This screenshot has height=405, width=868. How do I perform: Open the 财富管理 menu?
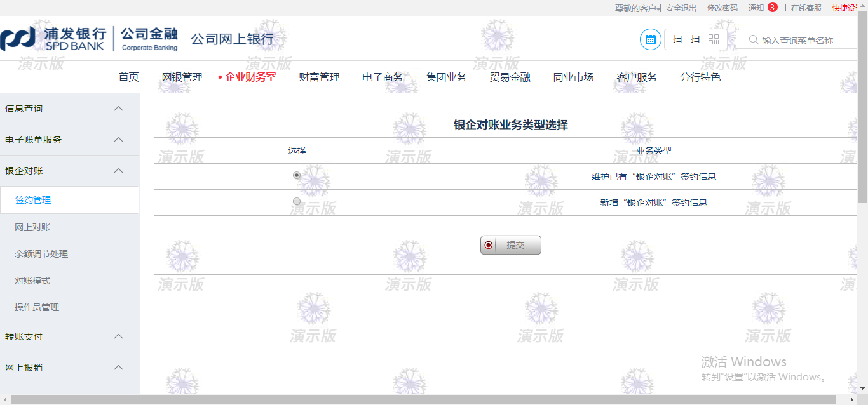pos(320,77)
